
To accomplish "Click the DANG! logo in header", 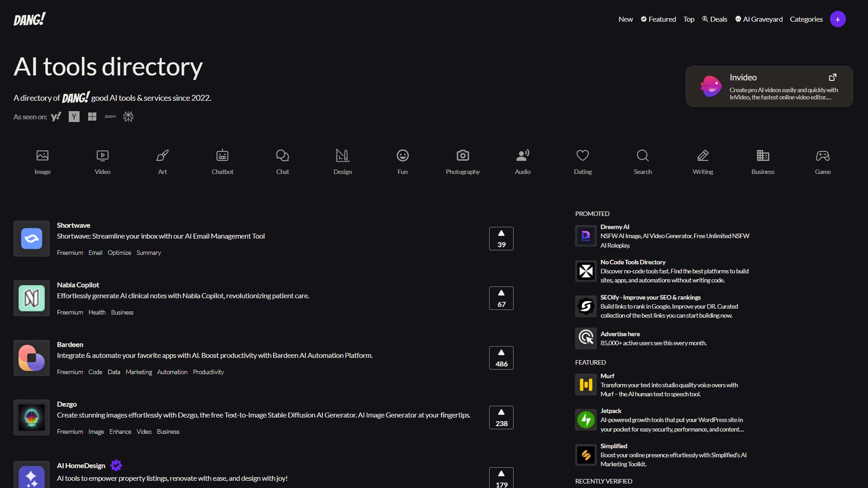I will pos(29,19).
